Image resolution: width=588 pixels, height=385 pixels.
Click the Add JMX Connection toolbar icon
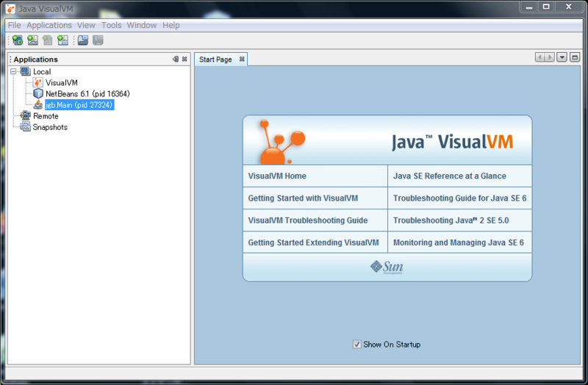(32, 40)
